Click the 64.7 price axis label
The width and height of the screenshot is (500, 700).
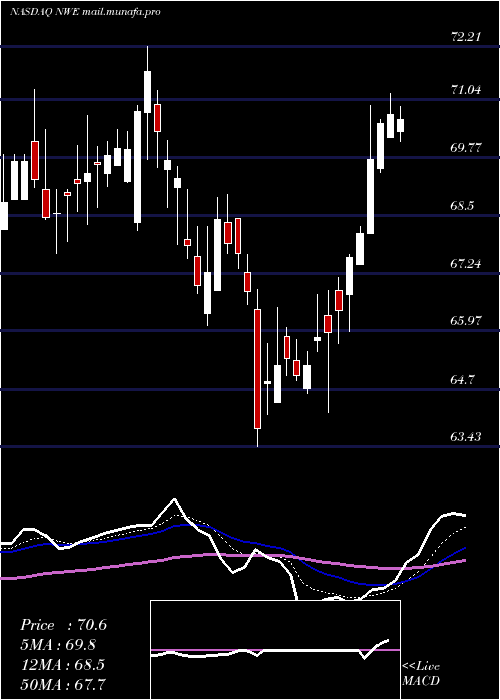point(463,380)
